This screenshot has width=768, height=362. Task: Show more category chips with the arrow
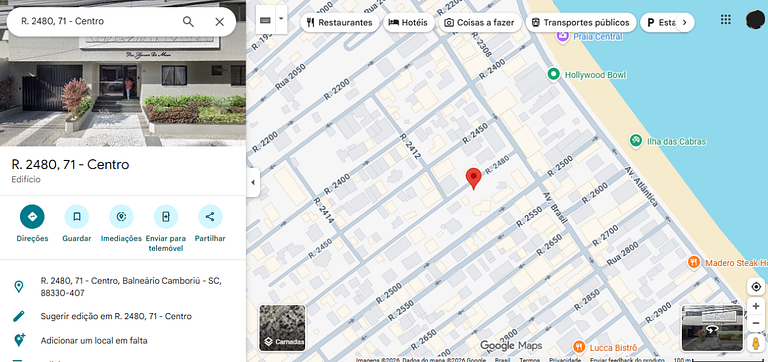point(685,23)
